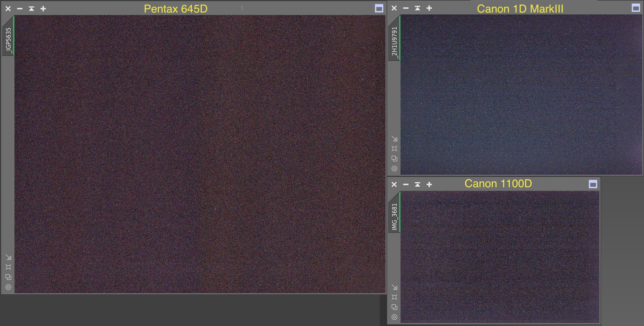Iconize the Canon 1D MarkIII window with the minus button
The image size is (644, 326).
[406, 8]
